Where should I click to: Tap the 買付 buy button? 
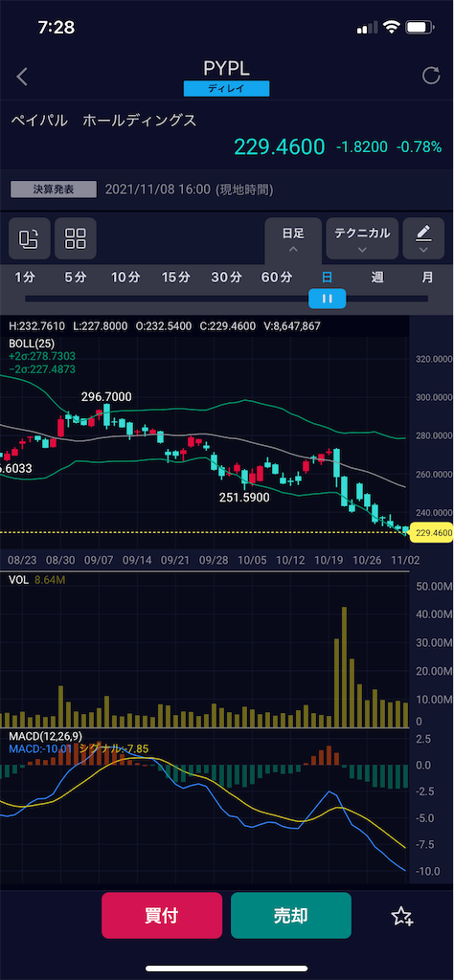pyautogui.click(x=162, y=916)
